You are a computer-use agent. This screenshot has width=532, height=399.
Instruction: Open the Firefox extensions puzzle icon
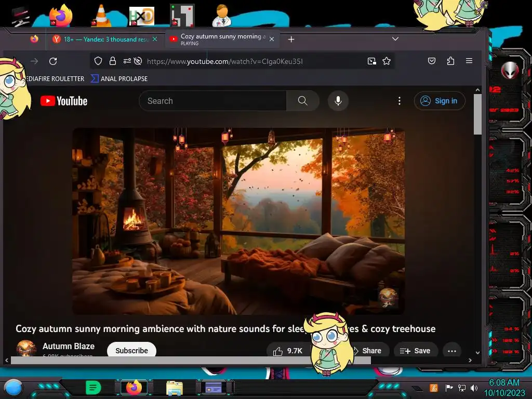450,61
